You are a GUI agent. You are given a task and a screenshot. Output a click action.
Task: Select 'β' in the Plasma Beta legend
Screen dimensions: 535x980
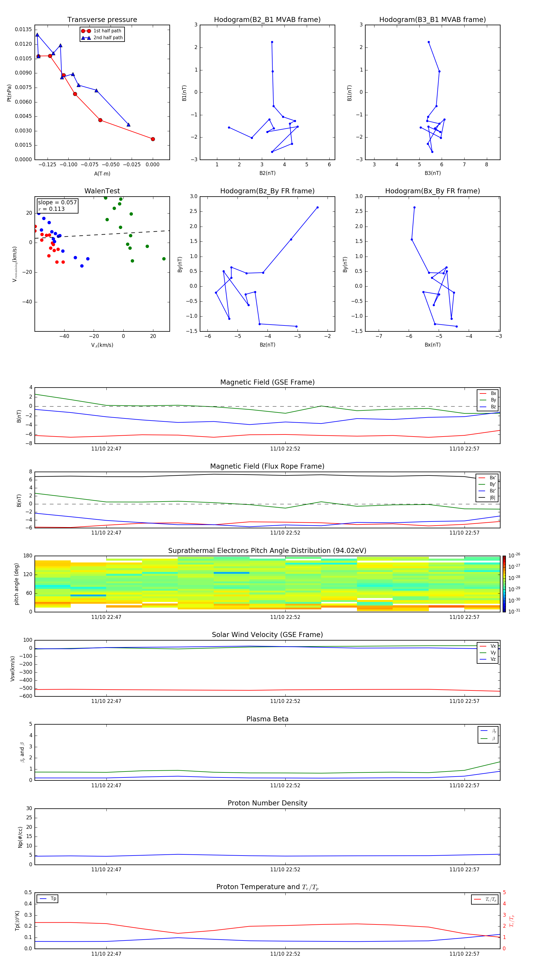click(488, 739)
